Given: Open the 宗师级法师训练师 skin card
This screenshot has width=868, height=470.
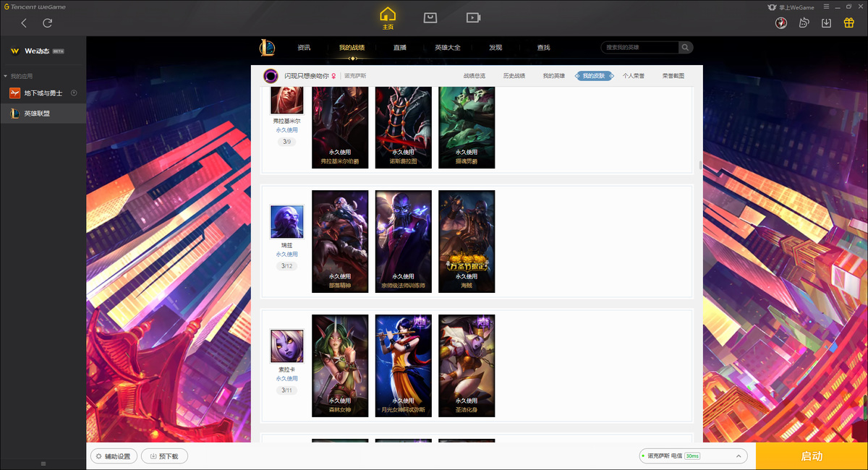Looking at the screenshot, I should [x=404, y=242].
